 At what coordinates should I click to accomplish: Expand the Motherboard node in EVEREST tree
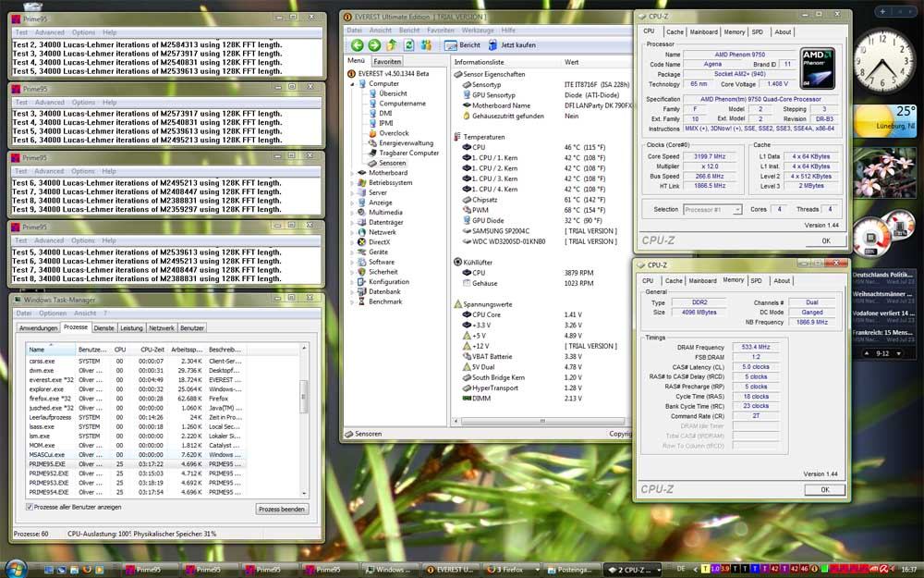point(352,174)
